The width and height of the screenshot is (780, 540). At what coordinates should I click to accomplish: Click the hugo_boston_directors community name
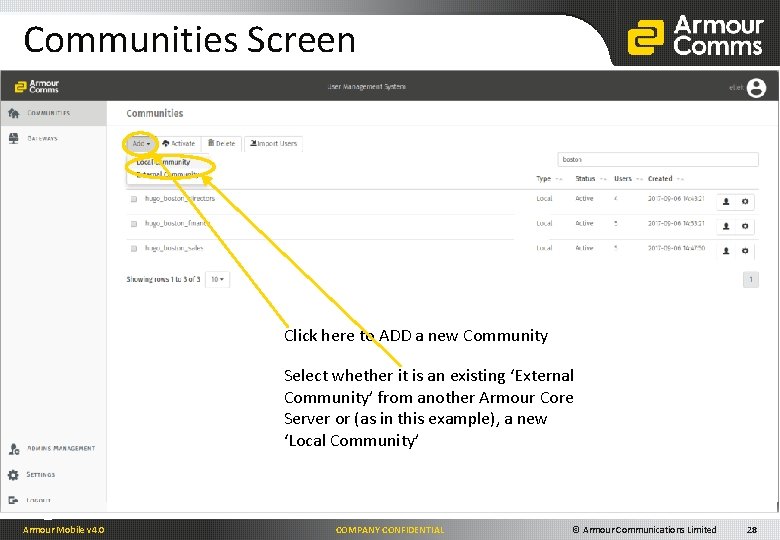pos(180,198)
